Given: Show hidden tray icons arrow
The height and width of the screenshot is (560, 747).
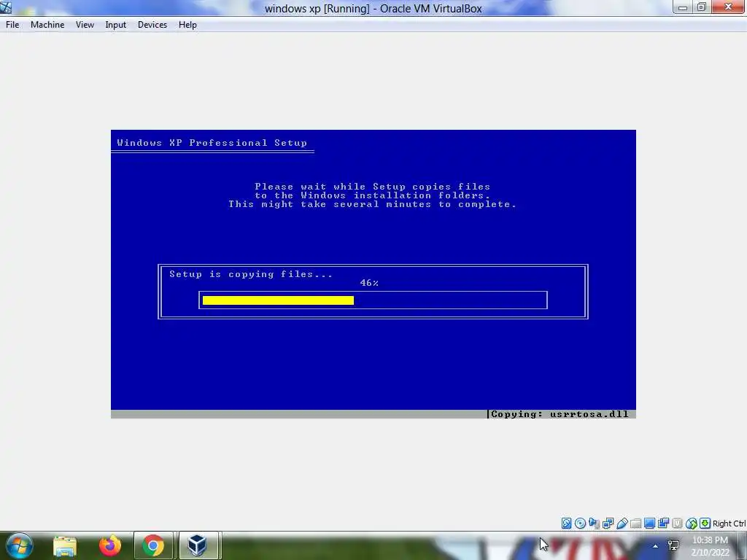Looking at the screenshot, I should click(656, 546).
